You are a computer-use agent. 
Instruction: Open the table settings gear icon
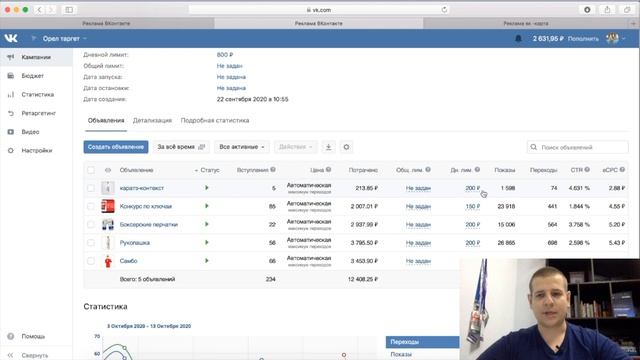[346, 147]
